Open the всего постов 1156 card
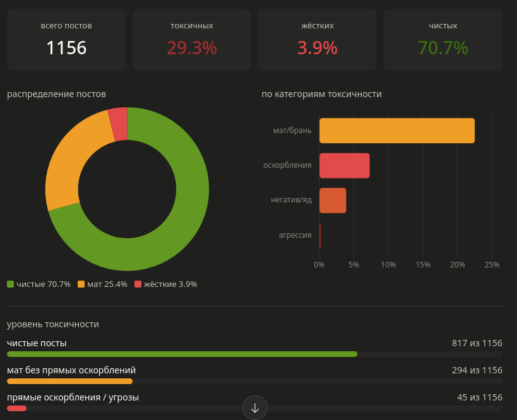The width and height of the screenshot is (517, 420). click(x=66, y=40)
